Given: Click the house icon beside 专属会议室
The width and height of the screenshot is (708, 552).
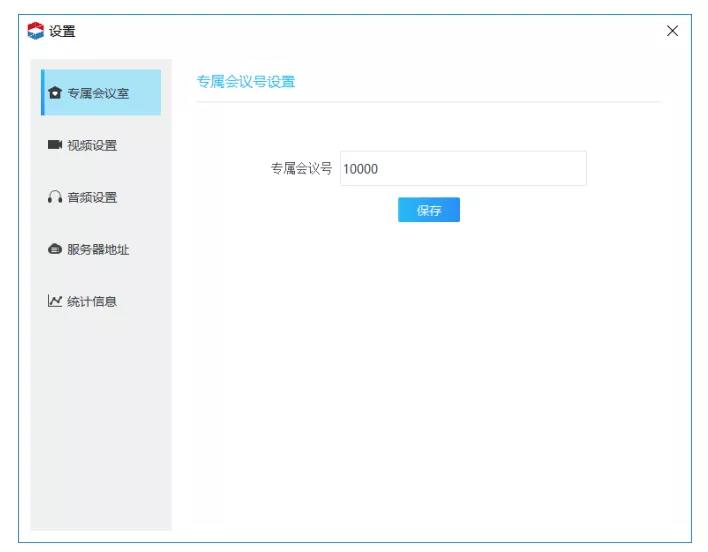Looking at the screenshot, I should (55, 94).
